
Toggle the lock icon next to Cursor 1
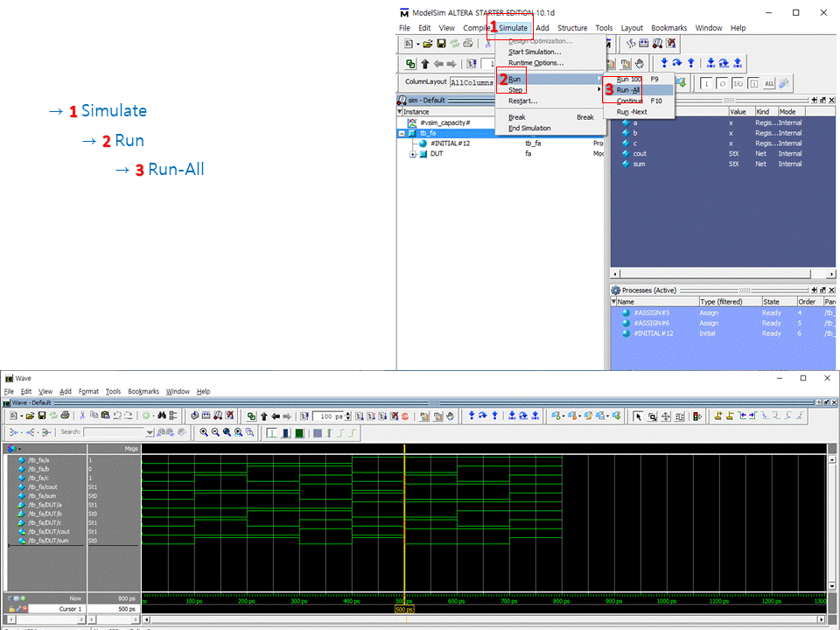pyautogui.click(x=11, y=609)
